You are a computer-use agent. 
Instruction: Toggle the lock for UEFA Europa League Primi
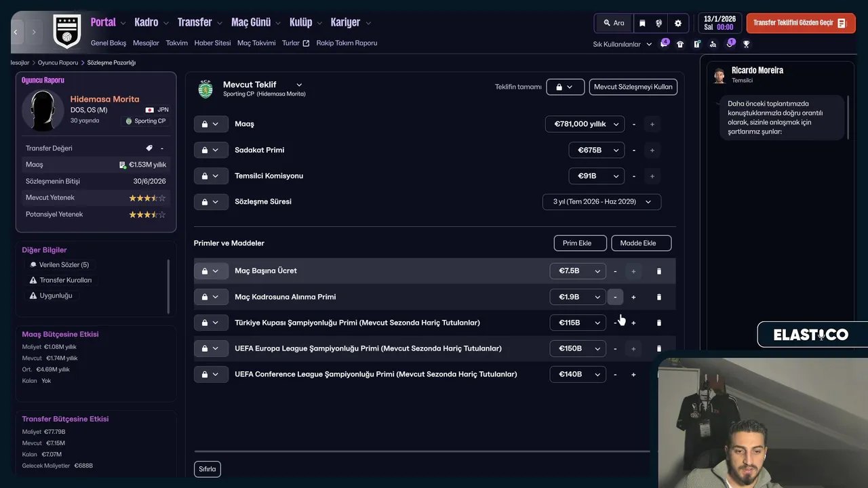click(x=211, y=348)
